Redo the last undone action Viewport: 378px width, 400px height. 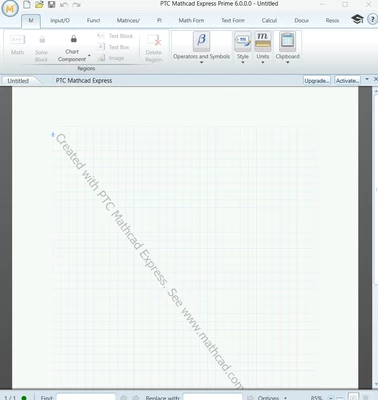pyautogui.click(x=76, y=5)
